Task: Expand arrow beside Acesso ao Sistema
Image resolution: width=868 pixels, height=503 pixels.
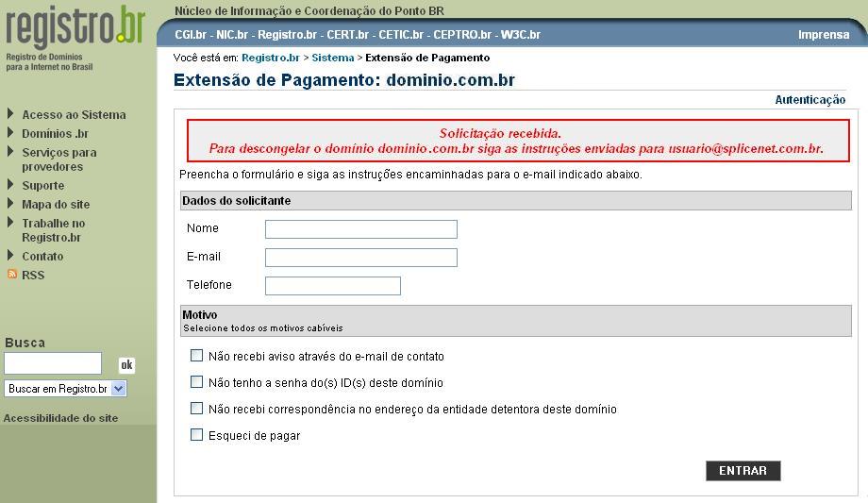Action: point(10,114)
